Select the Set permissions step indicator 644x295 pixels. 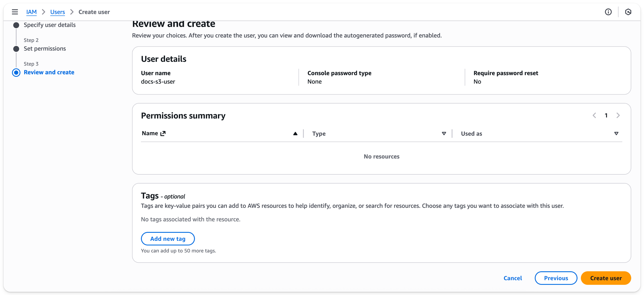click(16, 49)
